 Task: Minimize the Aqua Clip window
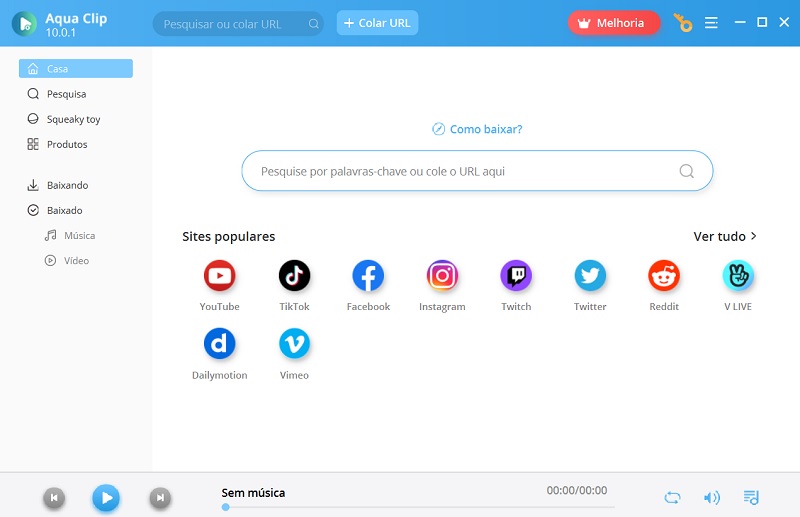click(x=740, y=22)
